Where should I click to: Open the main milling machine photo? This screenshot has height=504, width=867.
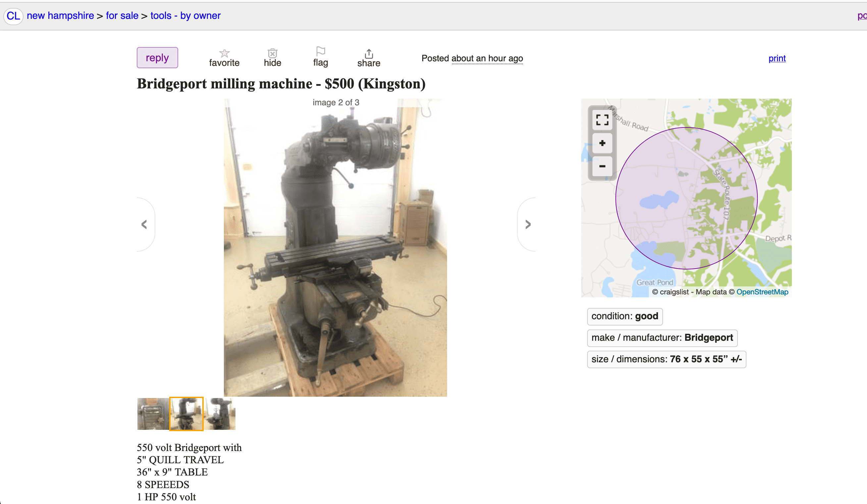335,248
